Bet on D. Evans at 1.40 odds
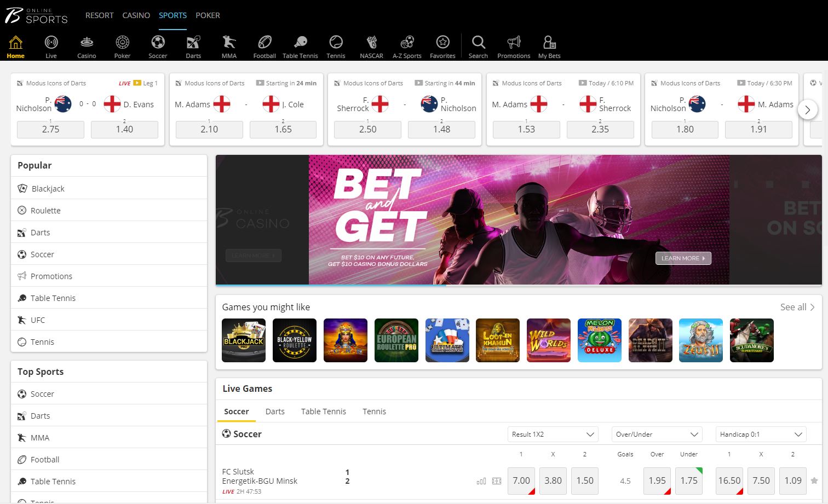Screen dimensions: 828x504 coord(124,129)
